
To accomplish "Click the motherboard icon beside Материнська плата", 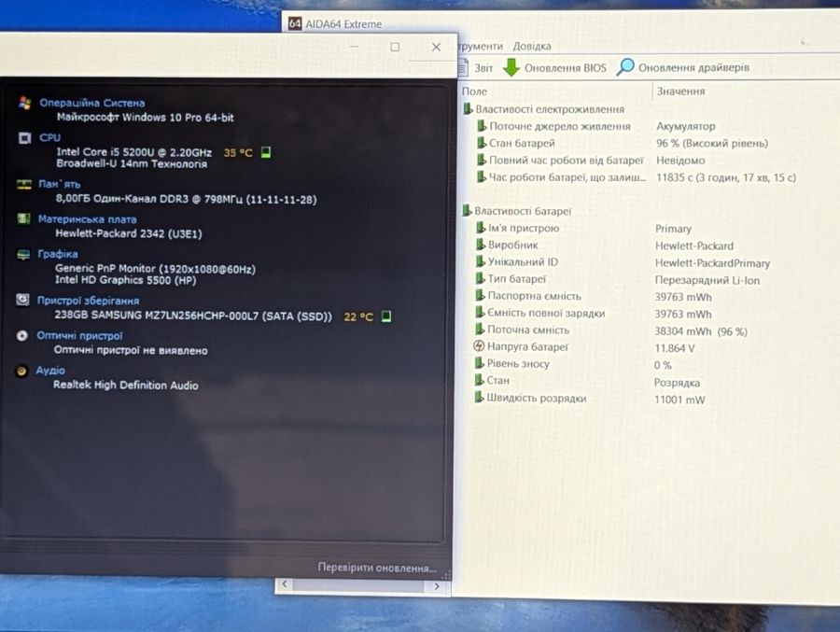I will pos(23,218).
